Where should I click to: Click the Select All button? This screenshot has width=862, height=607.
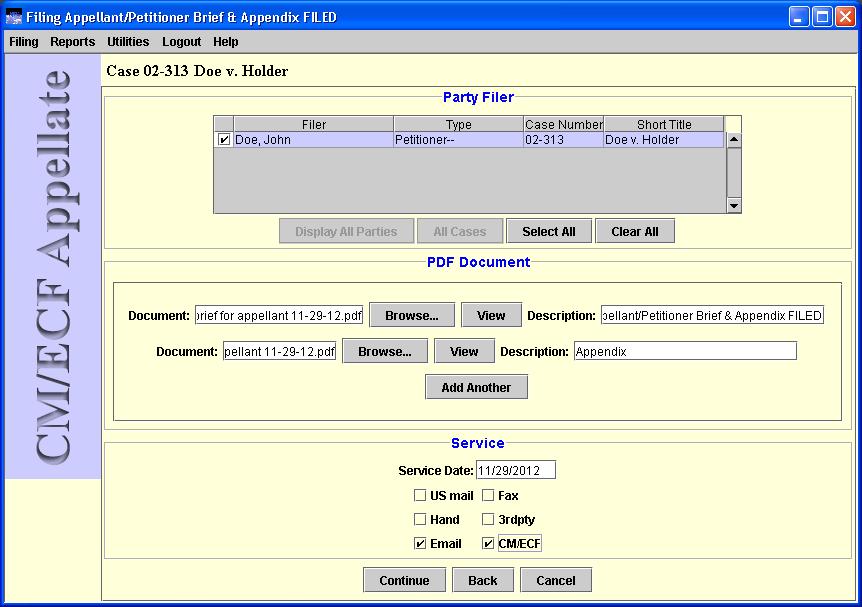pos(549,231)
